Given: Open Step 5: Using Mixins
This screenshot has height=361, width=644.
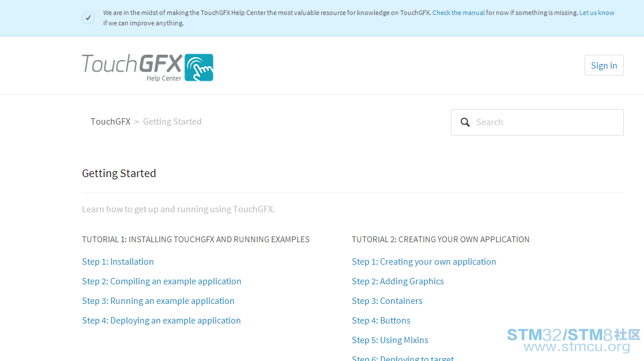Looking at the screenshot, I should coord(390,340).
